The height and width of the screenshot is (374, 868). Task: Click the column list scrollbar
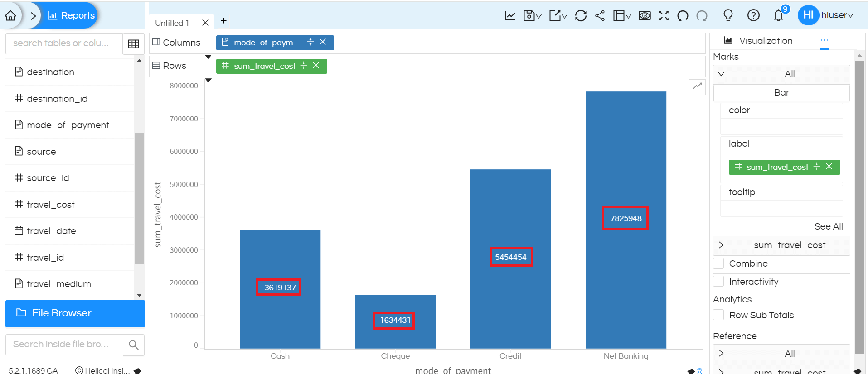139,198
